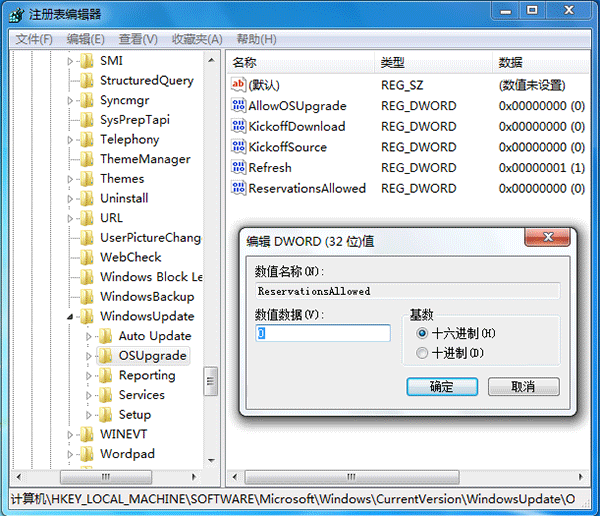Click the 类型 column header
Screen dimensions: 600x516
click(433, 62)
